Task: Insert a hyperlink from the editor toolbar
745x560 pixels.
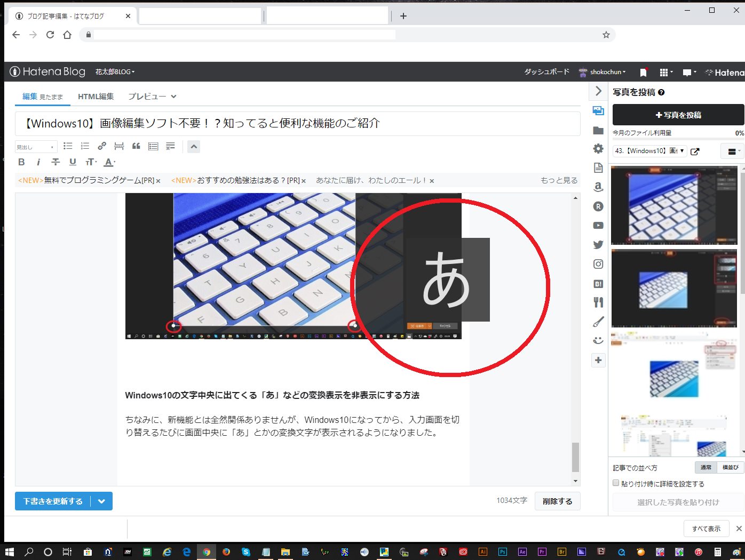Action: (x=102, y=146)
